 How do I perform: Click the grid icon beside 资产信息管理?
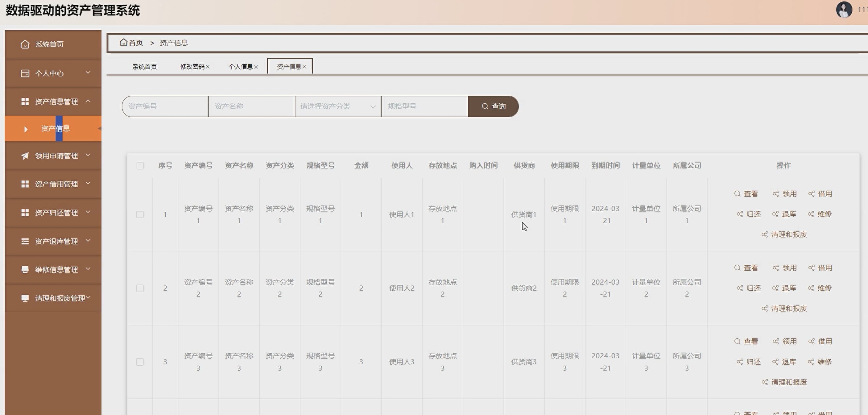click(25, 102)
